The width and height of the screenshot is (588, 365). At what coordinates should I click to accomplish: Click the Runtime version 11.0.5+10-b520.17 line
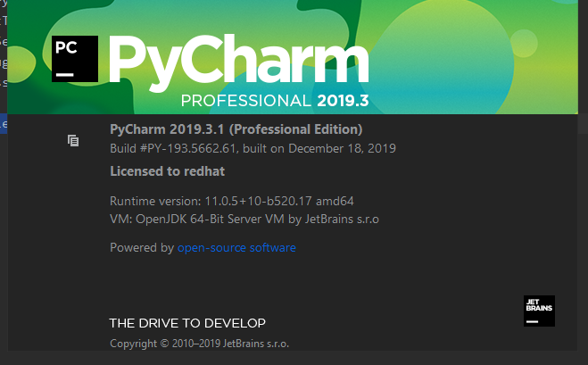[232, 201]
